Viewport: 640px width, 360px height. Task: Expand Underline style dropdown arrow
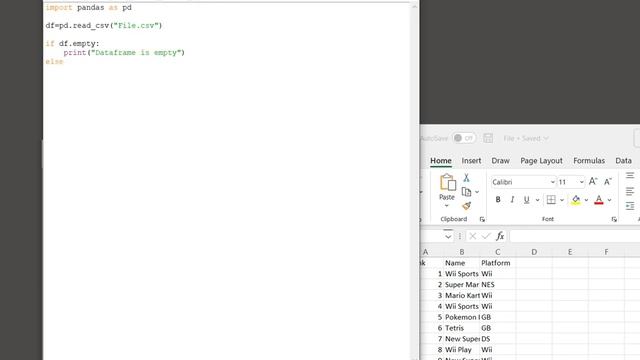coord(538,200)
